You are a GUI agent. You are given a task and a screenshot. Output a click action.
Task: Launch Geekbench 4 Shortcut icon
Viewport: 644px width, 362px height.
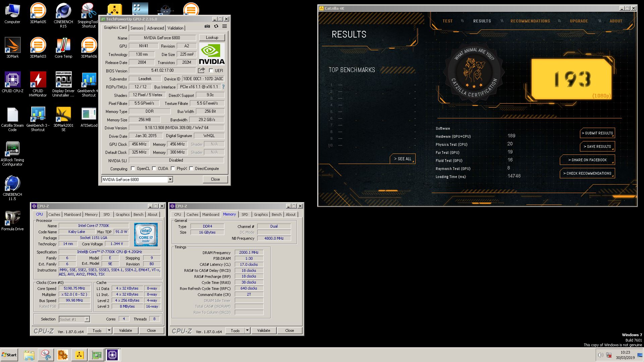point(88,84)
